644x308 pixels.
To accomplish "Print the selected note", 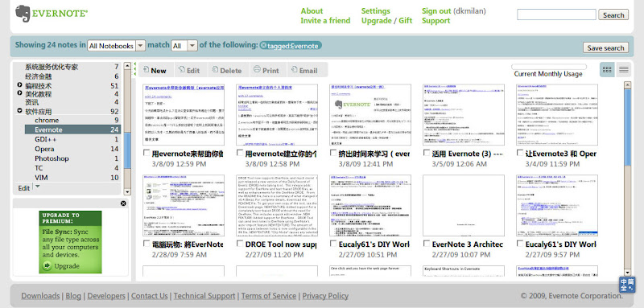I will tap(266, 70).
